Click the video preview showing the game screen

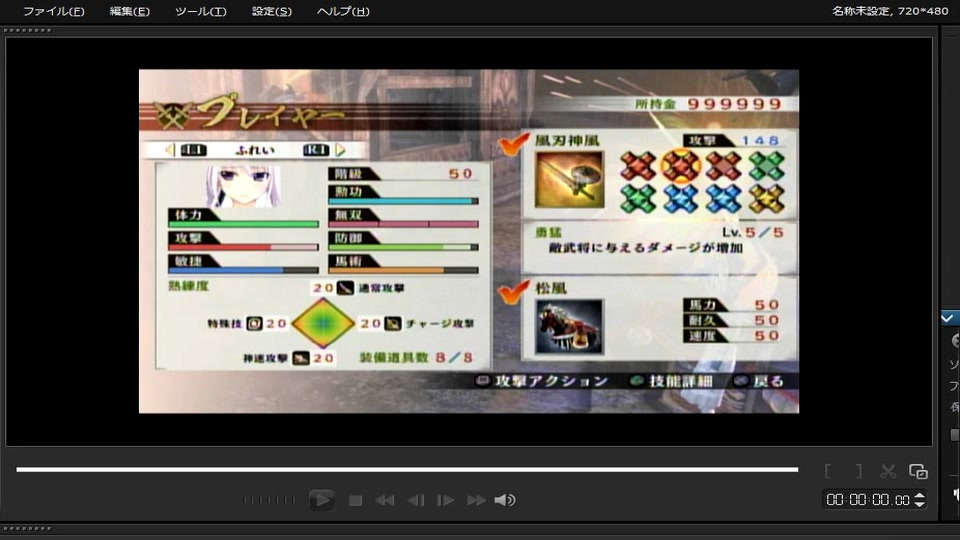469,241
